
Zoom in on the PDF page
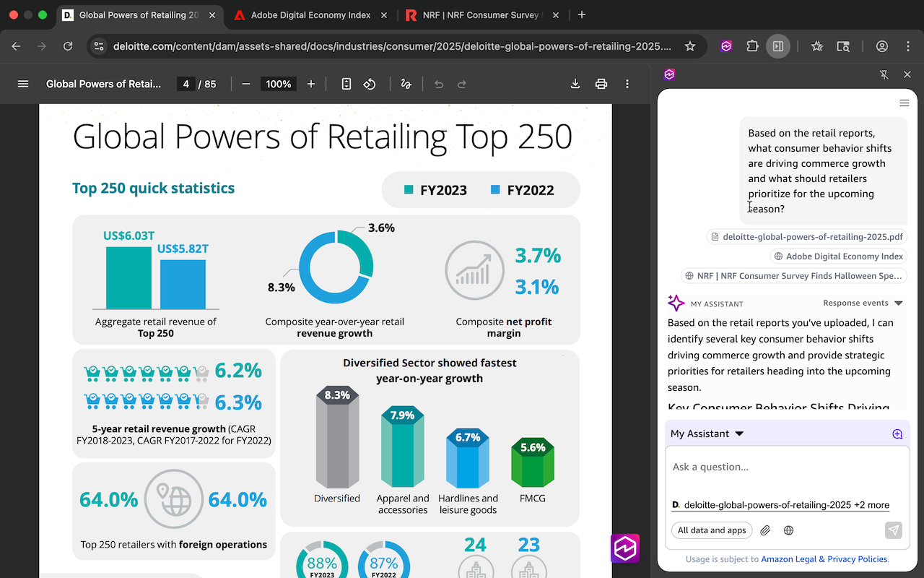(311, 84)
